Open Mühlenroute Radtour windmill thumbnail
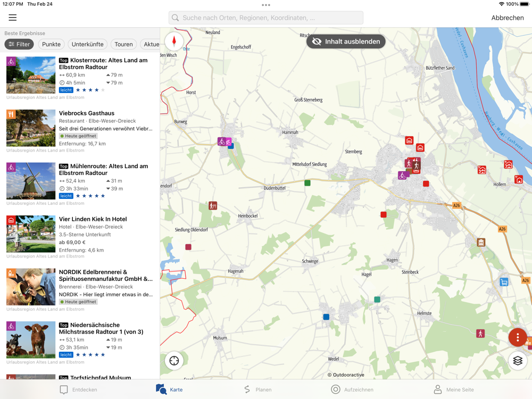Viewport: 532px width, 399px height. (31, 181)
